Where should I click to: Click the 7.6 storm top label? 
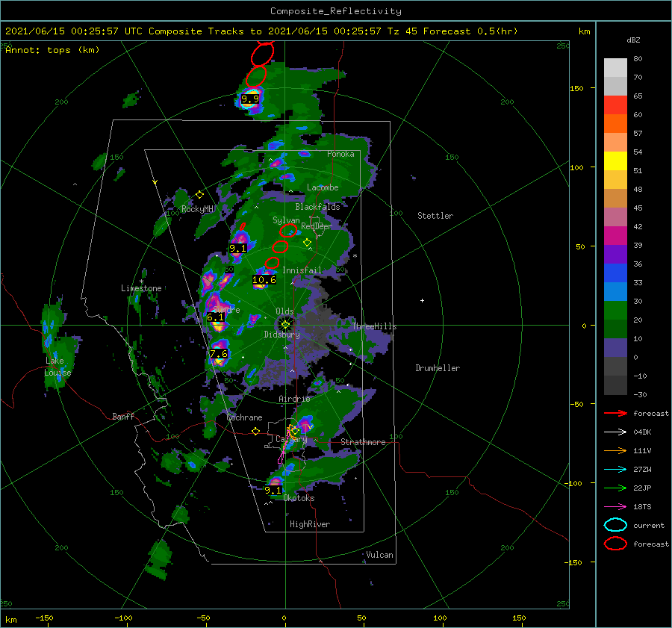point(219,354)
